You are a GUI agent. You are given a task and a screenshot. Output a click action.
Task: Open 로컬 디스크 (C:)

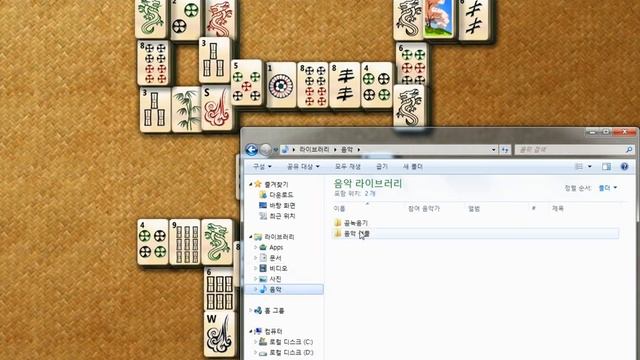(x=291, y=342)
